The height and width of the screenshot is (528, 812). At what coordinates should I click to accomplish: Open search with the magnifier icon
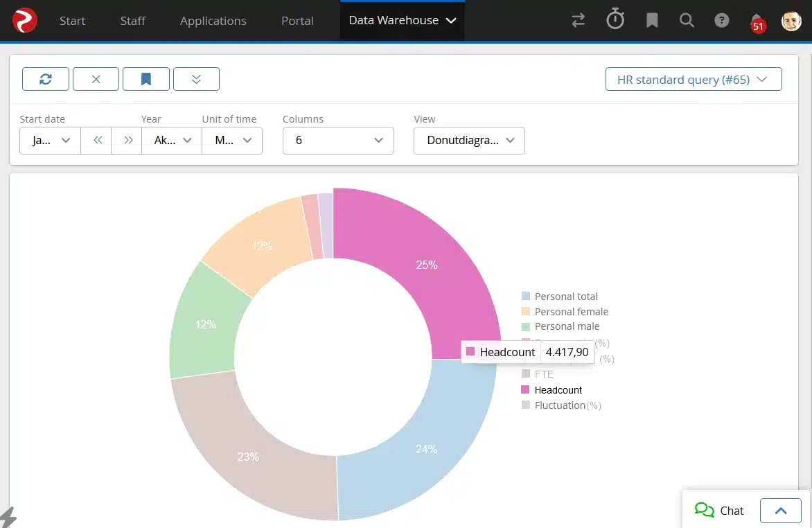pos(687,20)
